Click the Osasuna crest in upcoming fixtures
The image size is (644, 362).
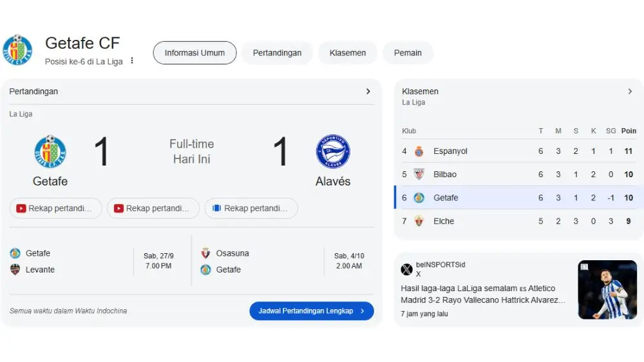pos(205,253)
